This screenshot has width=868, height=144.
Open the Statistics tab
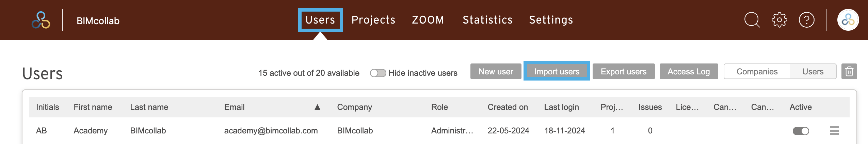pyautogui.click(x=487, y=20)
